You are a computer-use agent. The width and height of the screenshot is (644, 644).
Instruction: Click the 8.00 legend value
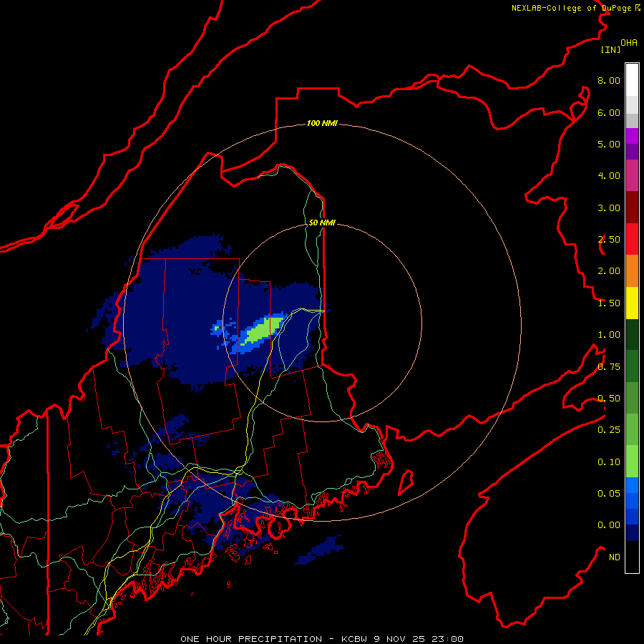tap(609, 80)
